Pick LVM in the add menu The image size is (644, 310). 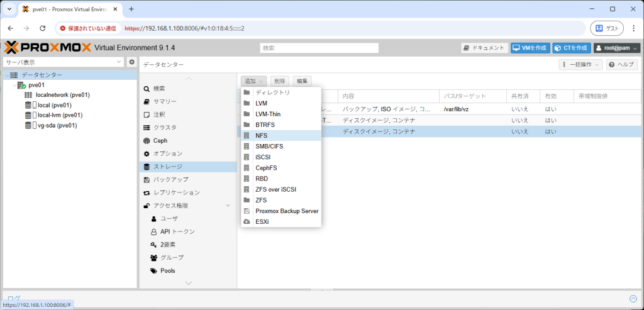(x=281, y=104)
